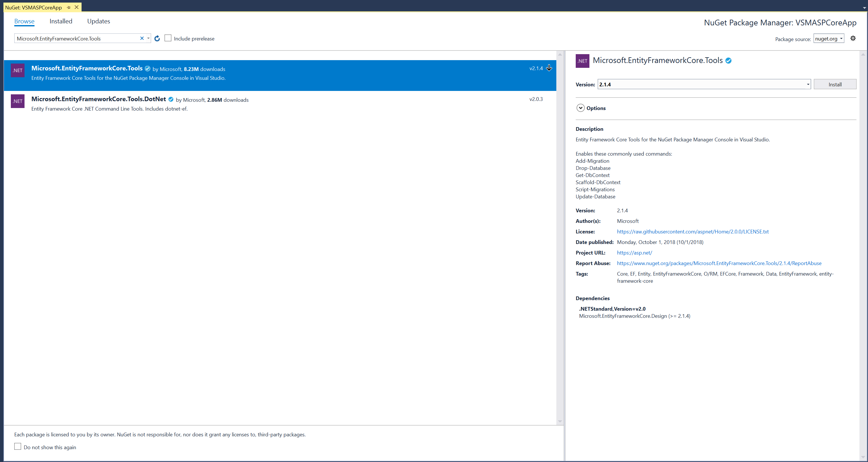The width and height of the screenshot is (868, 462).
Task: Open the Version 2.1.4 dropdown
Action: pyautogui.click(x=808, y=85)
